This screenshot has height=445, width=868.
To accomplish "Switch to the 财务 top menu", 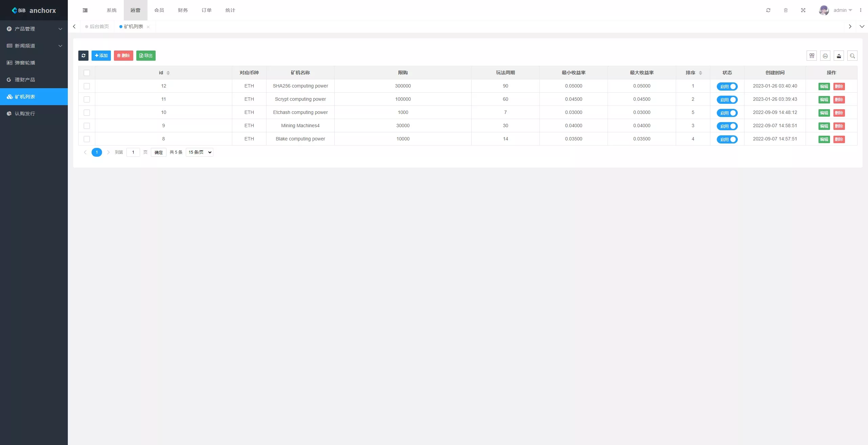I will pos(183,10).
